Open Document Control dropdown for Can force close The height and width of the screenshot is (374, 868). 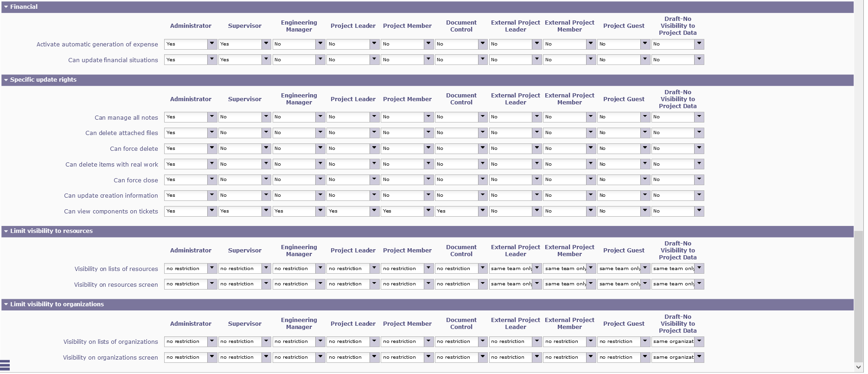(x=483, y=180)
